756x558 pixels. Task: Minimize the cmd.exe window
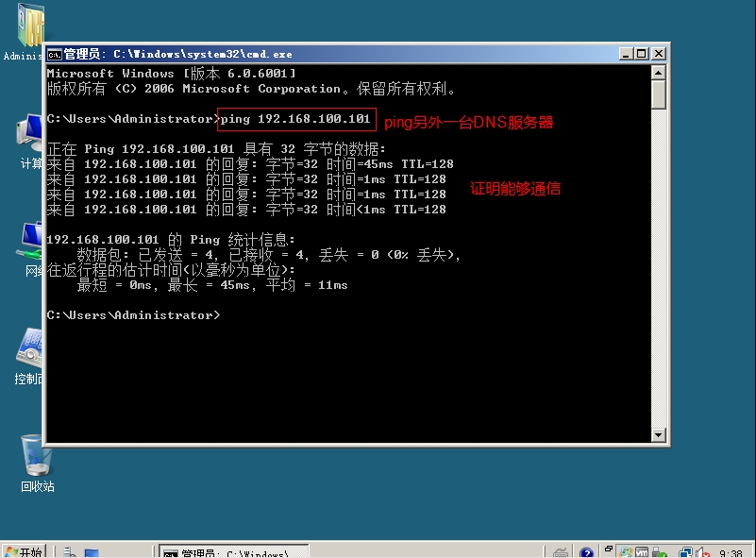coord(626,54)
